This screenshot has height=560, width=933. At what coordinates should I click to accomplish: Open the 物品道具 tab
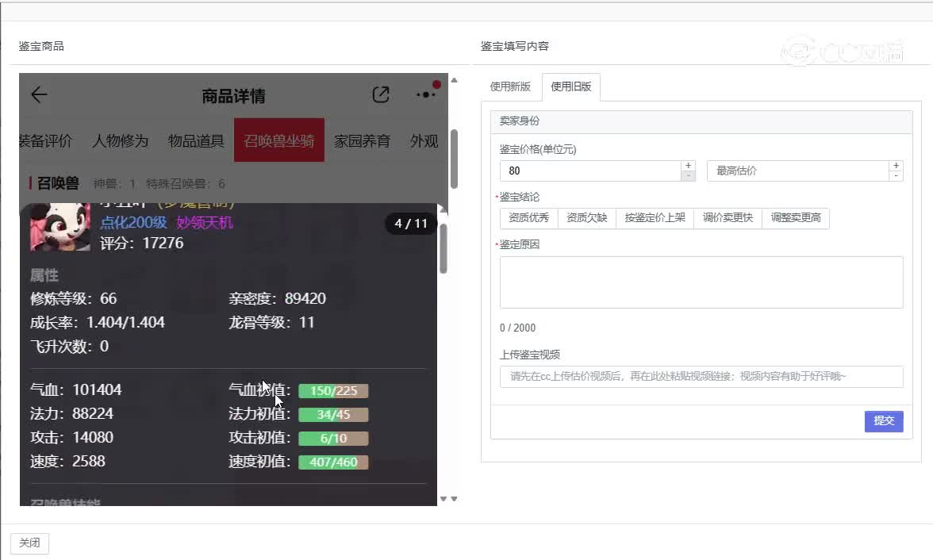coord(196,141)
